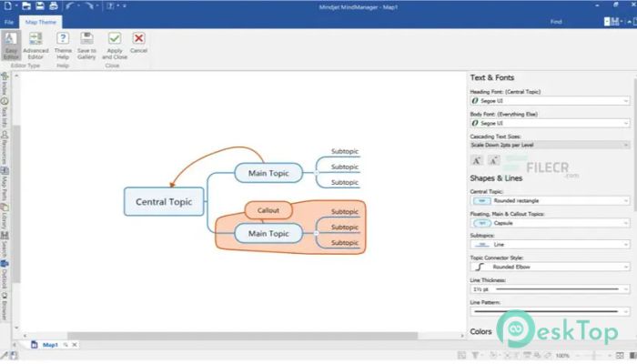The width and height of the screenshot is (637, 364).
Task: Click the red Cancel button
Action: pos(138,43)
